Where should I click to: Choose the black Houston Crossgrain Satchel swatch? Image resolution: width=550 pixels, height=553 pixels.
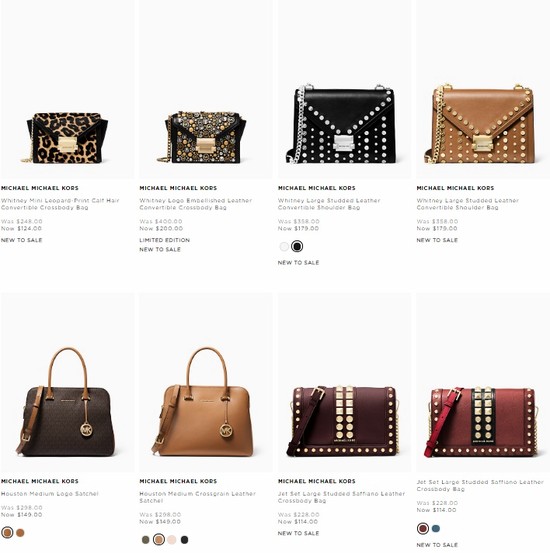click(184, 540)
